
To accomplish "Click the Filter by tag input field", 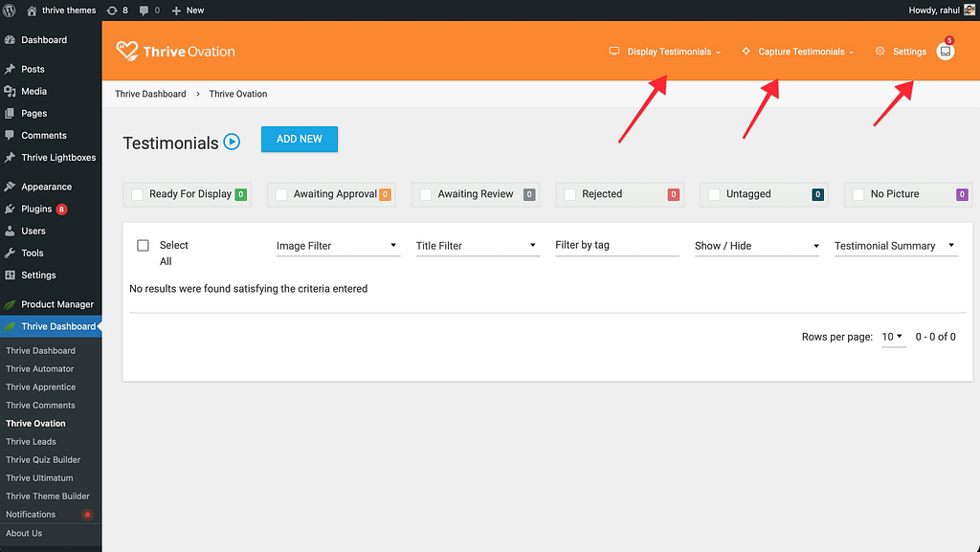I will 616,246.
